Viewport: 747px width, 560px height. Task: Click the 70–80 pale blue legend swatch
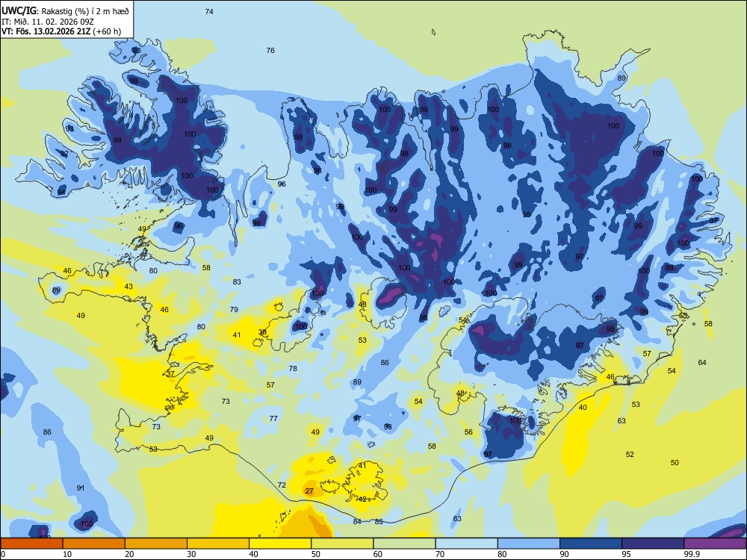point(466,544)
